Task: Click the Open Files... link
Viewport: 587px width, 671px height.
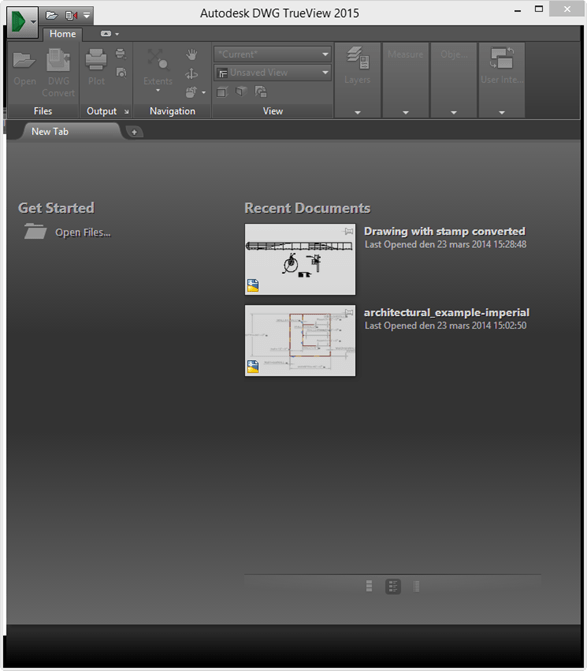Action: 83,232
